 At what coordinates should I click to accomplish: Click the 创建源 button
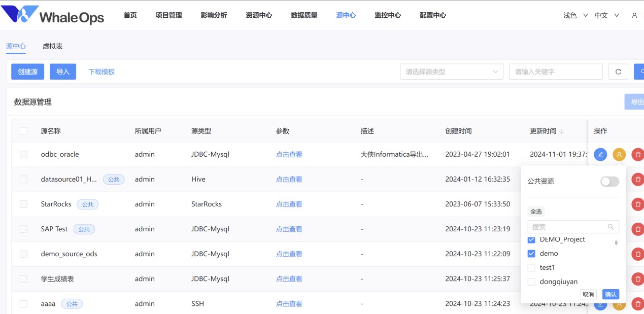coord(28,72)
